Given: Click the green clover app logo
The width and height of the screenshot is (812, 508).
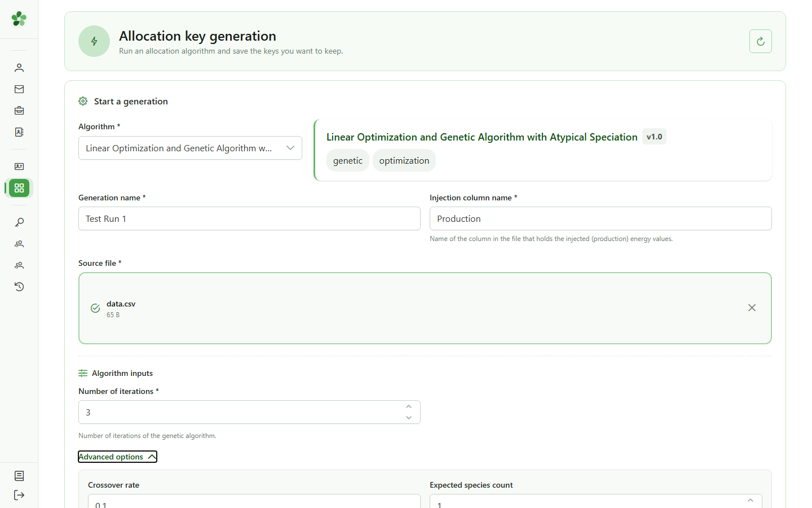Looking at the screenshot, I should tap(19, 19).
